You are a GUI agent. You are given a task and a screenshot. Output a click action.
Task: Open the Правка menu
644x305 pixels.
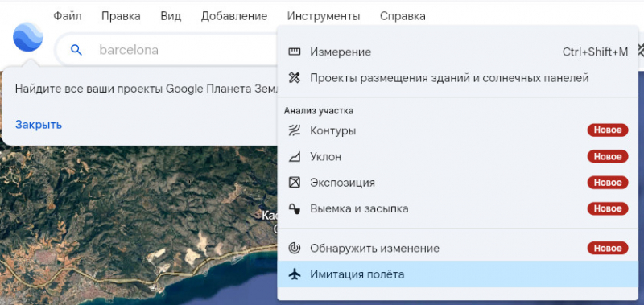pyautogui.click(x=121, y=16)
